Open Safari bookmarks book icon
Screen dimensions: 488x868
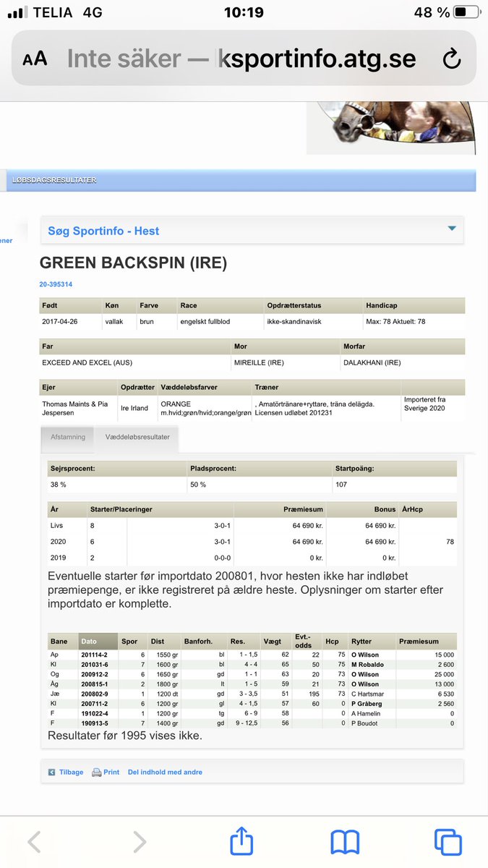(345, 843)
